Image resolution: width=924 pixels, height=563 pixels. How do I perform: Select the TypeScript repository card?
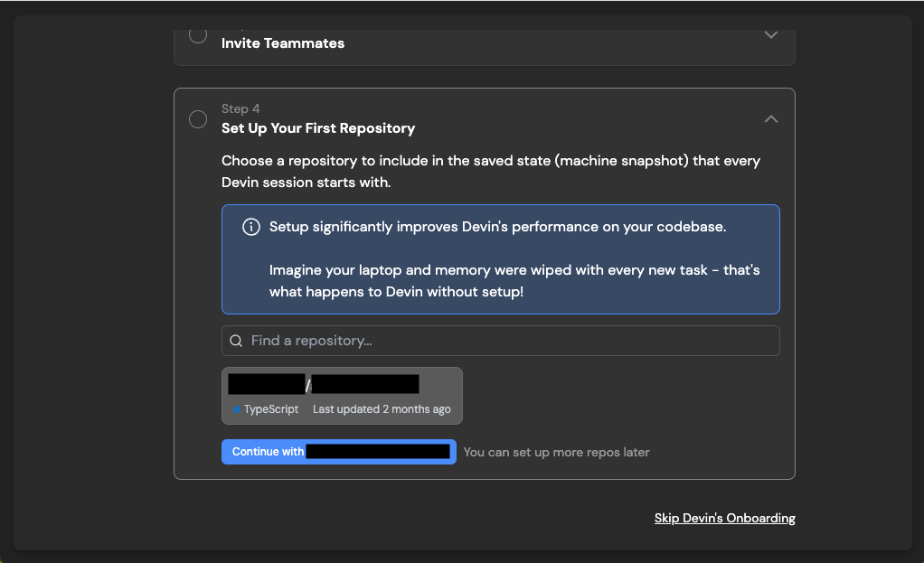coord(342,396)
